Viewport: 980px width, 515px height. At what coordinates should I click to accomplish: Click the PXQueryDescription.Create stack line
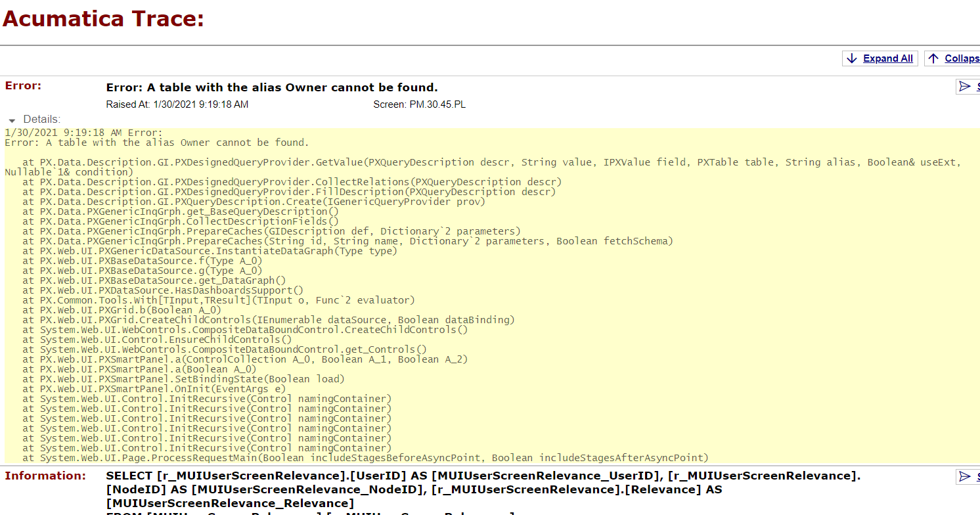tap(254, 202)
